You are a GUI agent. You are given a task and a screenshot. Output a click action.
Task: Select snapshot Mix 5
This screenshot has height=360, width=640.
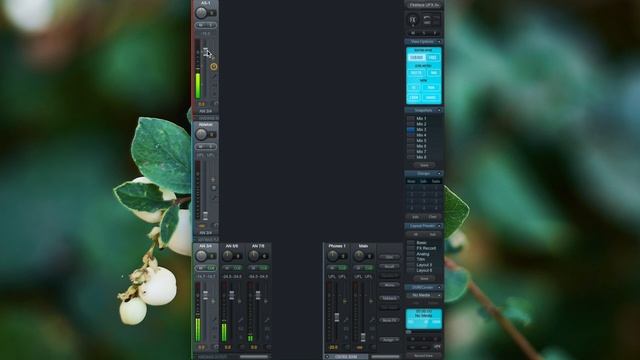pyautogui.click(x=422, y=140)
